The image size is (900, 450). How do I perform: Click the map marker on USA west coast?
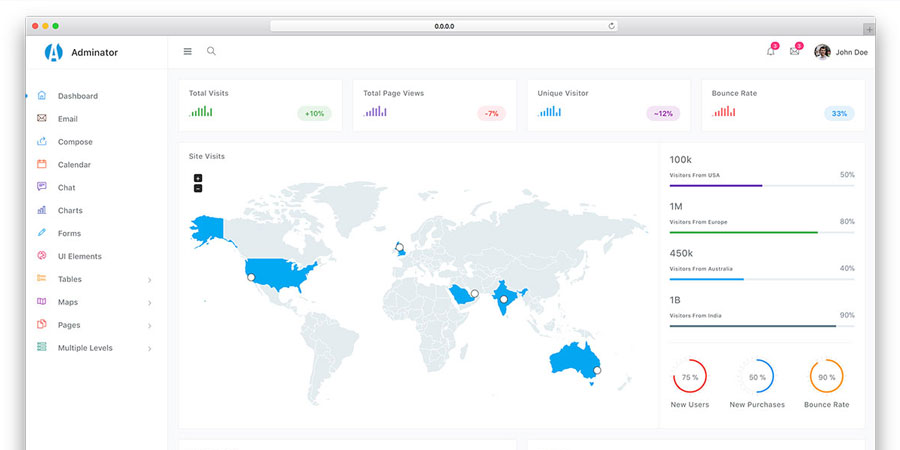251,277
